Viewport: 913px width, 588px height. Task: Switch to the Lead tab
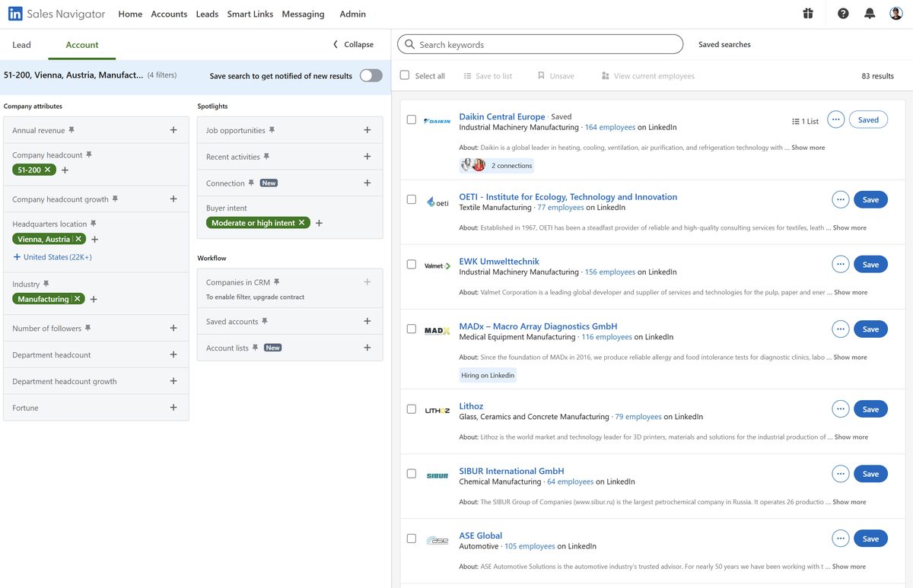(21, 45)
